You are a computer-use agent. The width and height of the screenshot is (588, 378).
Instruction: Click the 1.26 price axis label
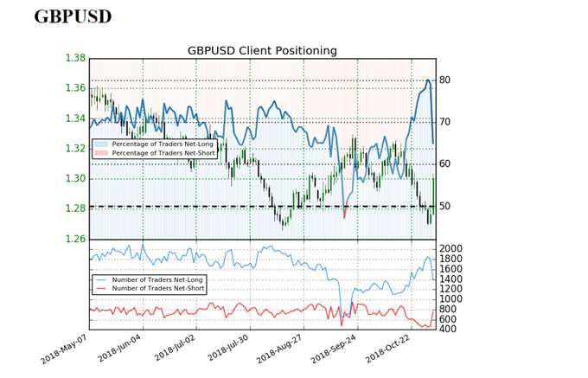75,239
